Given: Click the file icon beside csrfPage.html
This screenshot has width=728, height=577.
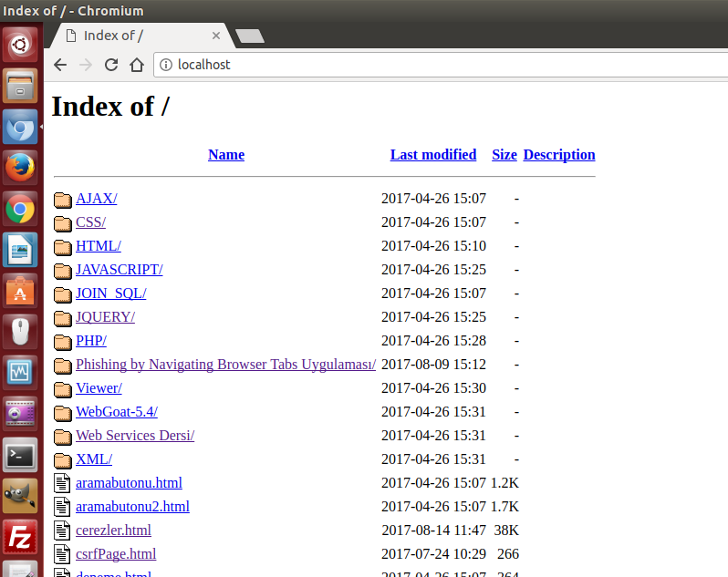Looking at the screenshot, I should point(62,554).
